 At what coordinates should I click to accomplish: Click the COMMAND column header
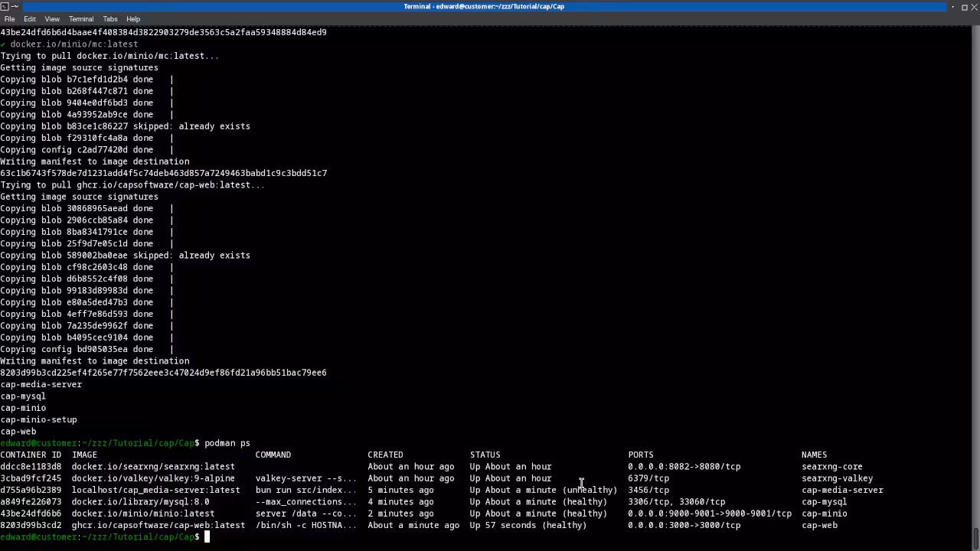click(273, 455)
